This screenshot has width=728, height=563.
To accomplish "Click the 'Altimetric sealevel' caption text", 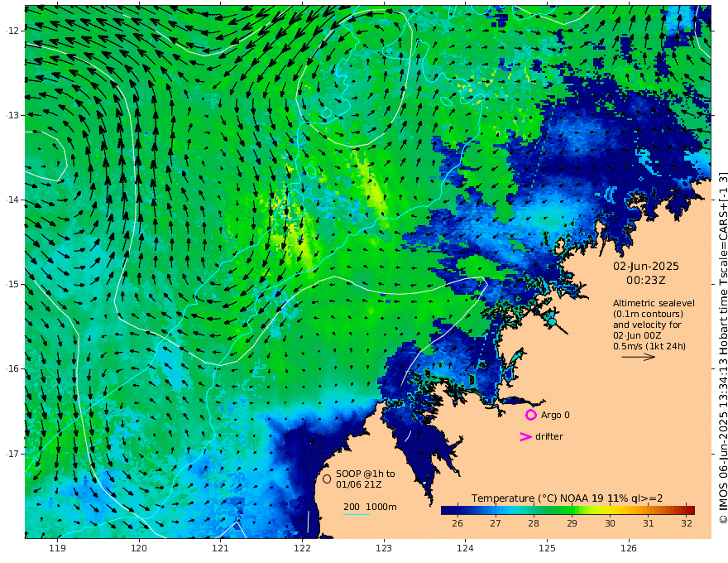I will coord(654,303).
